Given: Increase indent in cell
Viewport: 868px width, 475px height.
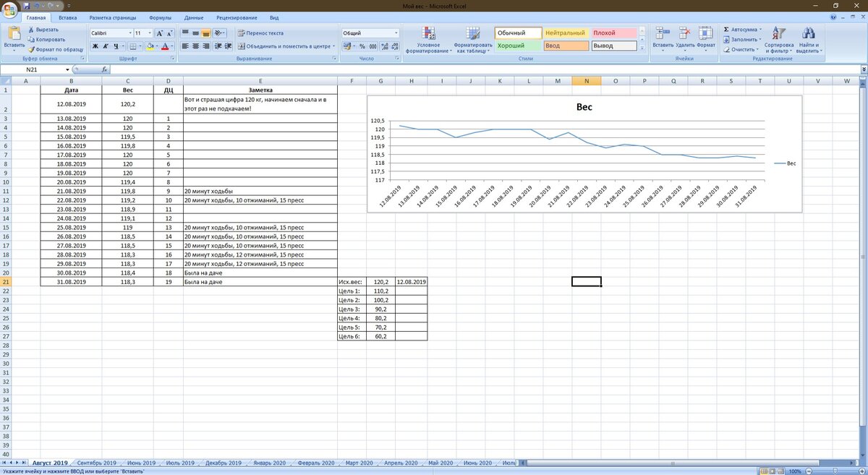Looking at the screenshot, I should (x=228, y=46).
